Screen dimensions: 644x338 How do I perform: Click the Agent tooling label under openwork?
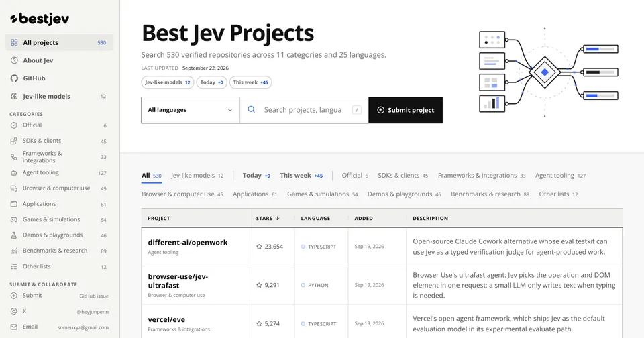point(163,253)
